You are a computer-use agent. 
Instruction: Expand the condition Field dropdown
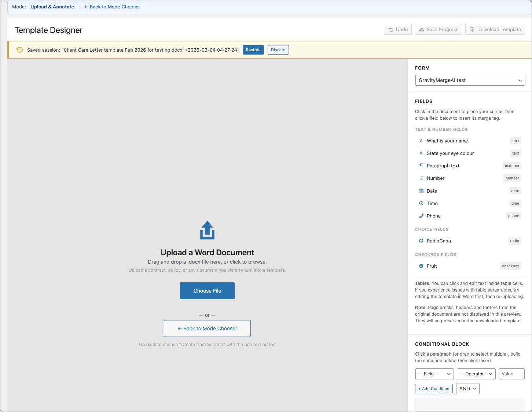434,374
